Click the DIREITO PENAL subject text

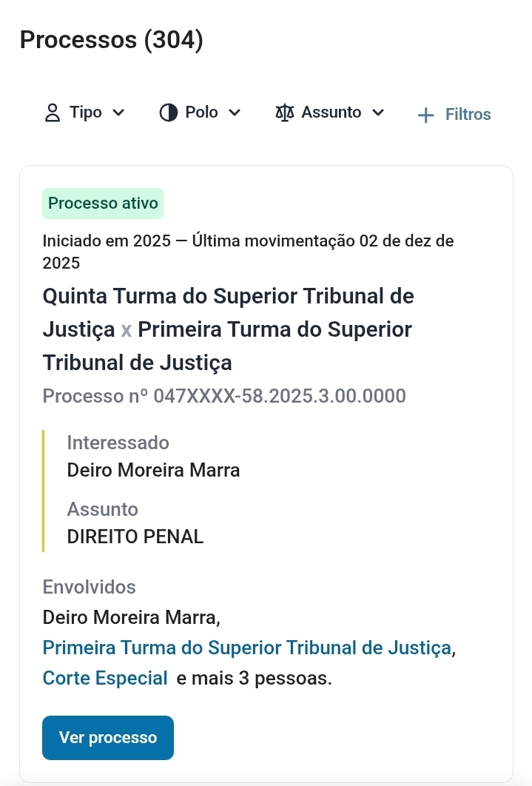tap(135, 537)
